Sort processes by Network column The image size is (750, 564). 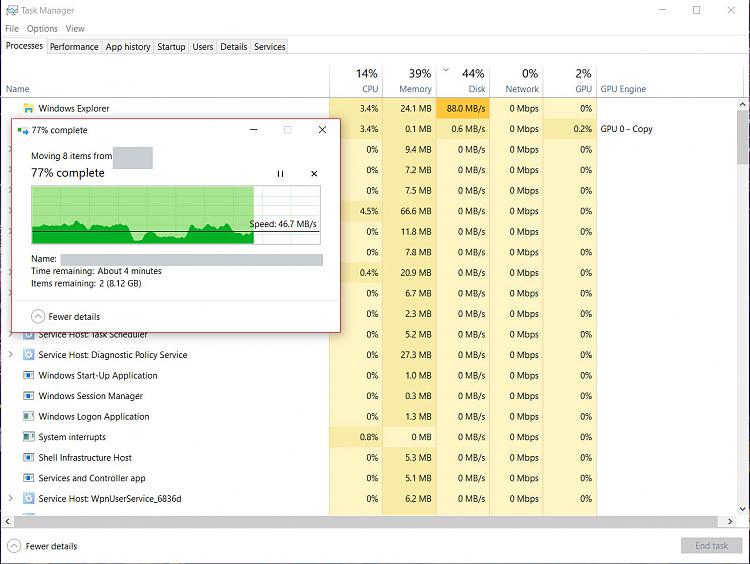coord(517,81)
